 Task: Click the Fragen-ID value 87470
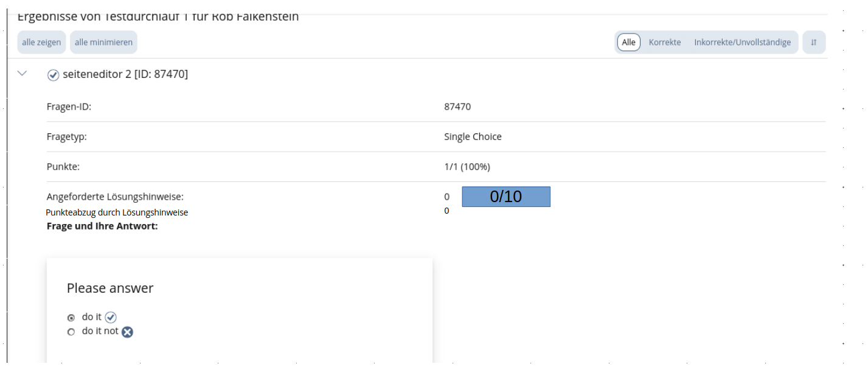(457, 107)
